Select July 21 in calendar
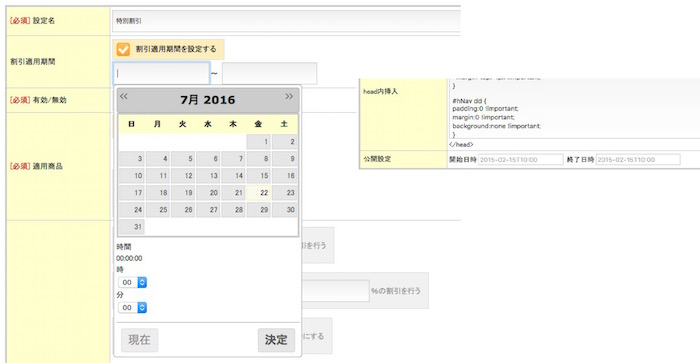This screenshot has width=700, height=363. pos(234,193)
